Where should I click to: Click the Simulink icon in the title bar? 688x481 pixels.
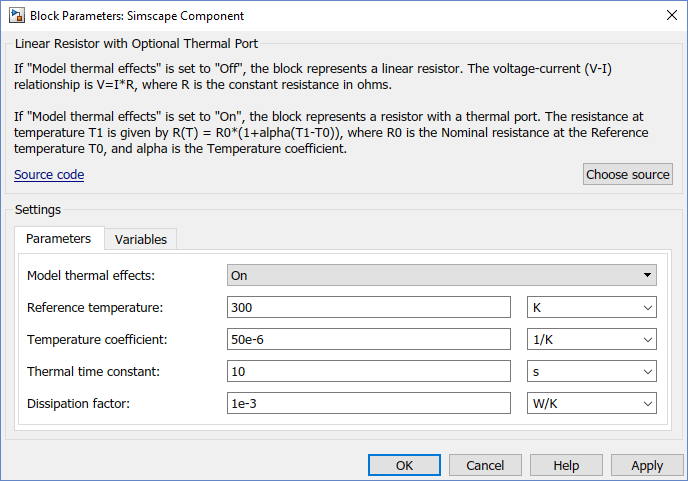coord(15,16)
